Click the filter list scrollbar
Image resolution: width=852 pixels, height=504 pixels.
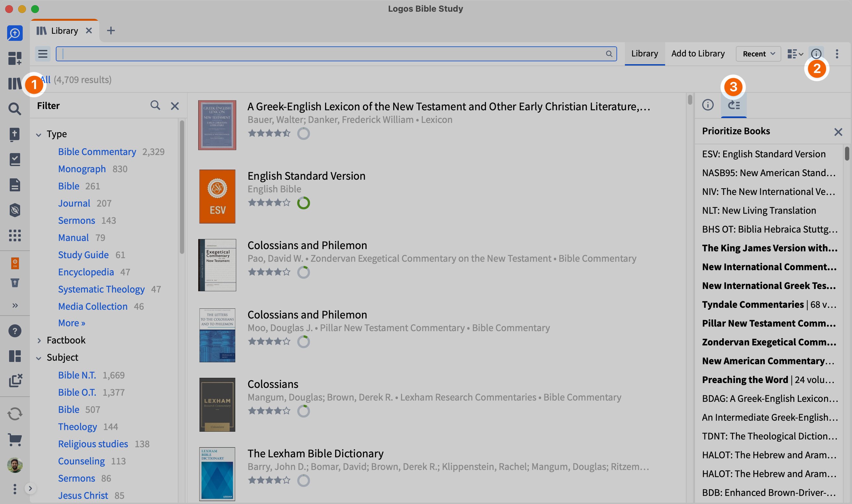(182, 187)
